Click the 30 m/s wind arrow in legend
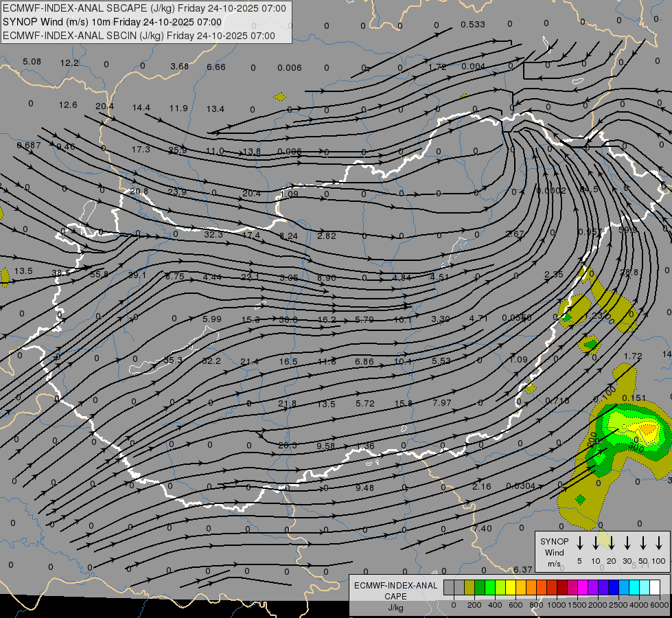Image resolution: width=672 pixels, height=618 pixels. [x=627, y=543]
